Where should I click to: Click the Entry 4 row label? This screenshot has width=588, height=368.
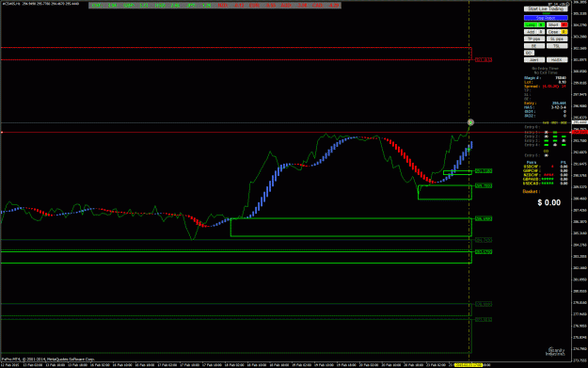coord(532,145)
